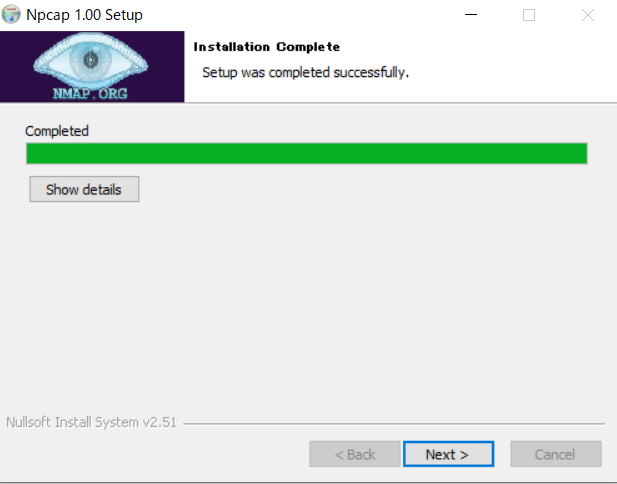The image size is (617, 484).
Task: Click the green completed progress bar
Action: [x=307, y=153]
